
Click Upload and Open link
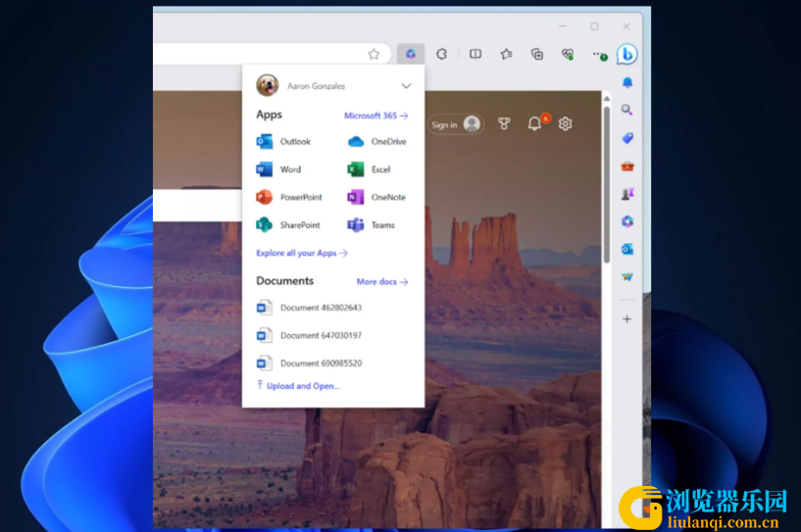tap(298, 385)
